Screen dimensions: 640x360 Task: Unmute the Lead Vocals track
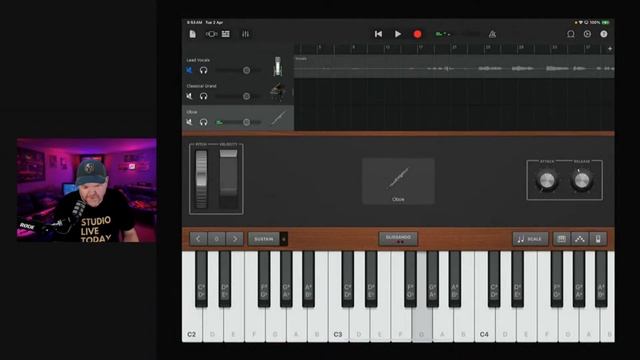[189, 70]
